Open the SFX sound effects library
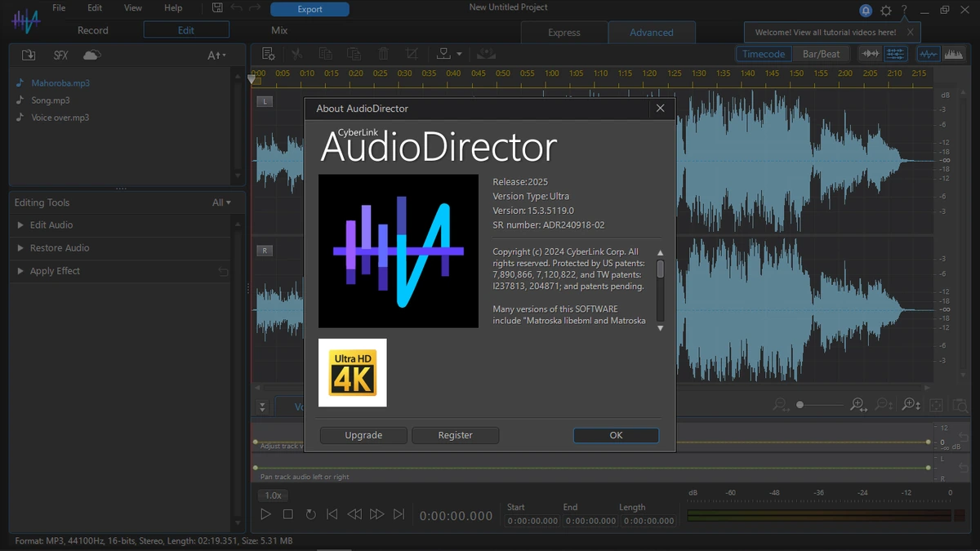 (x=60, y=55)
